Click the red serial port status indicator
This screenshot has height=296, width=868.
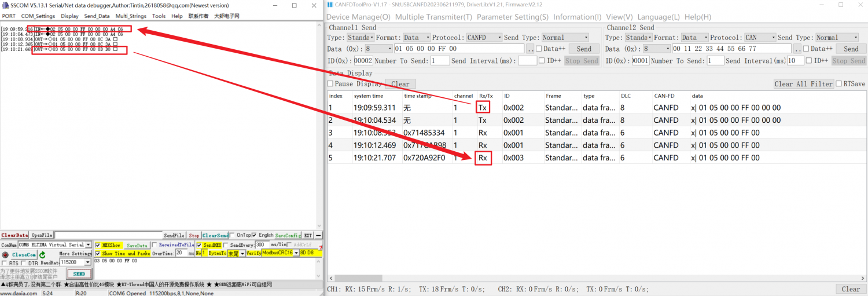pos(5,254)
